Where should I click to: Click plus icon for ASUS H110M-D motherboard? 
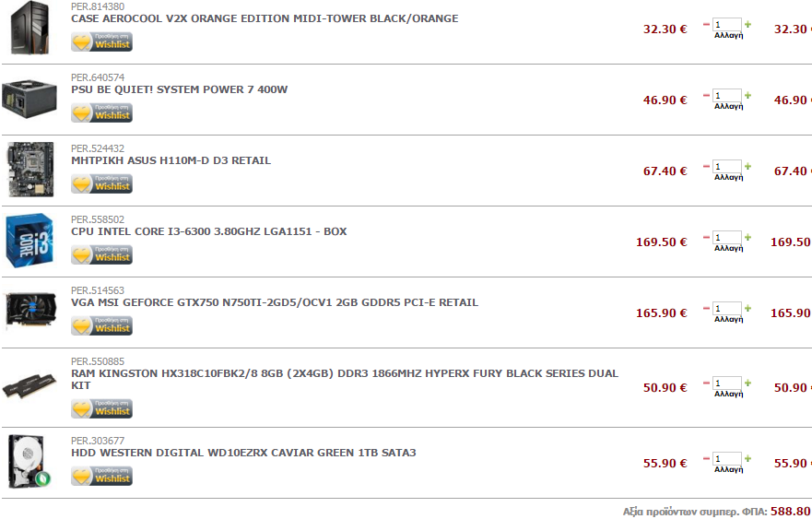[747, 166]
